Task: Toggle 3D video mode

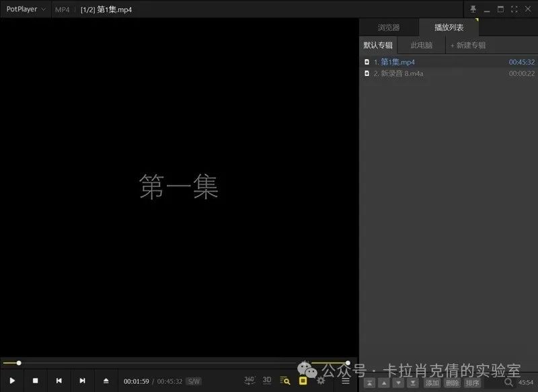Action: [x=266, y=381]
